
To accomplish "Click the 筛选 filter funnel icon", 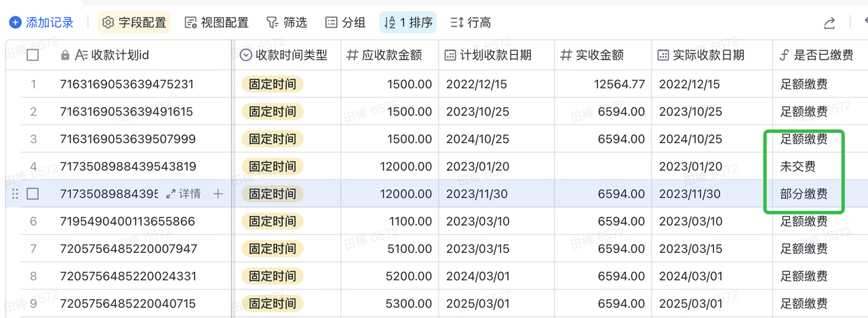I will (x=272, y=22).
